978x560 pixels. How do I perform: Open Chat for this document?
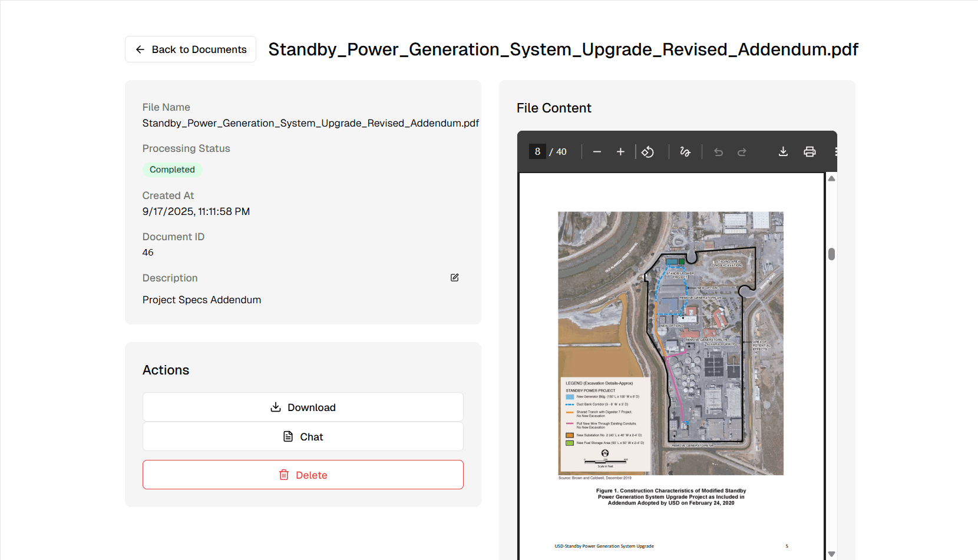[x=303, y=436]
